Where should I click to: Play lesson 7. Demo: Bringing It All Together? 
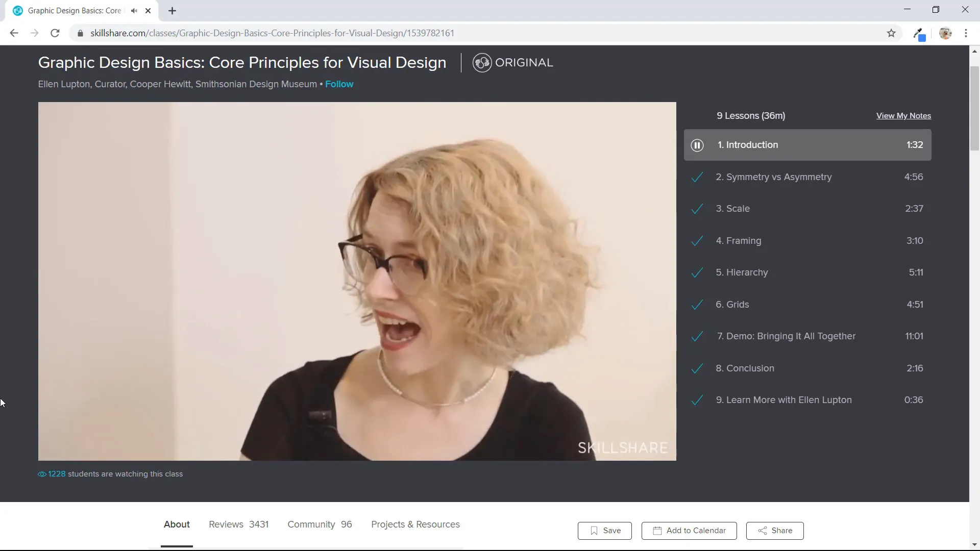(x=807, y=336)
